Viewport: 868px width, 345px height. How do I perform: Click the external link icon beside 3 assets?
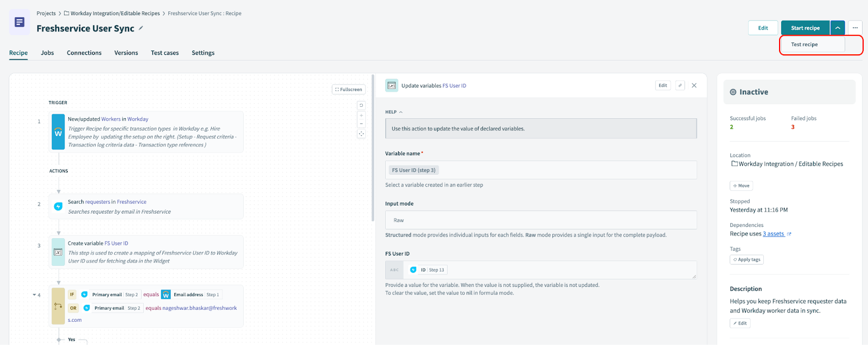point(789,234)
